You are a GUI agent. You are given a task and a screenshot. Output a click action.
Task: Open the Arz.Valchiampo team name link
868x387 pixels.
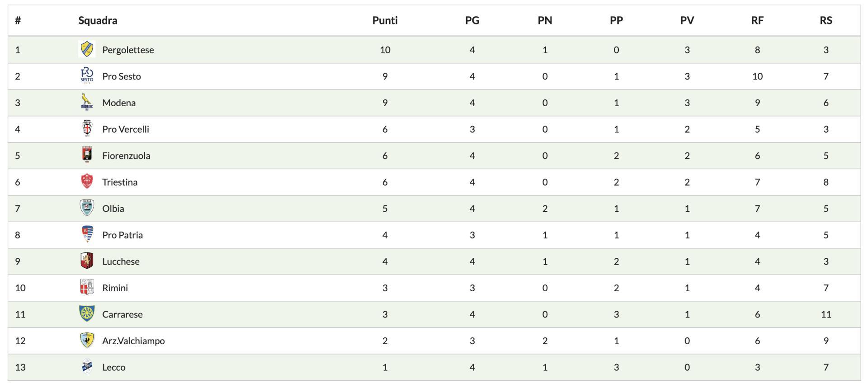point(133,341)
